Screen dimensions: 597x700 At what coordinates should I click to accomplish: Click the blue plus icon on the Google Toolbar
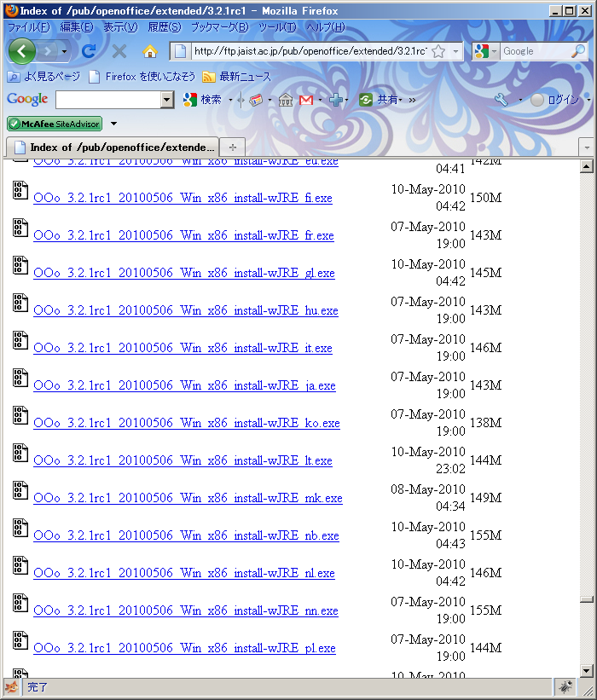(x=336, y=100)
